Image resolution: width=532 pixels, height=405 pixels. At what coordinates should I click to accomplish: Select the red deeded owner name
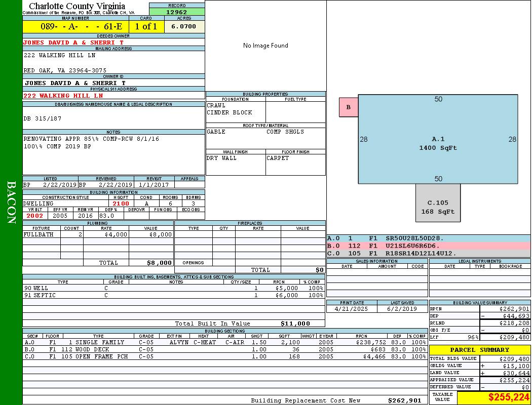coord(73,43)
